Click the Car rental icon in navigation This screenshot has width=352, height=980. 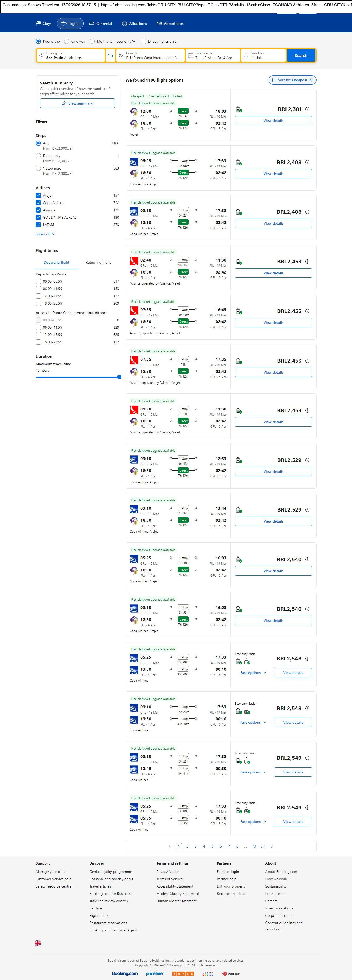pos(92,24)
